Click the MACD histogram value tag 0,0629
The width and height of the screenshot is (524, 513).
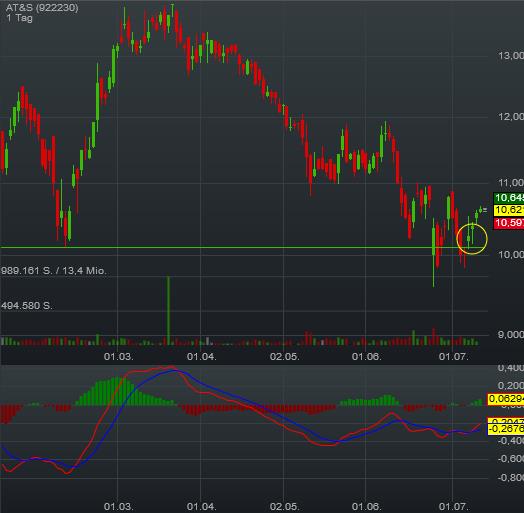(506, 399)
